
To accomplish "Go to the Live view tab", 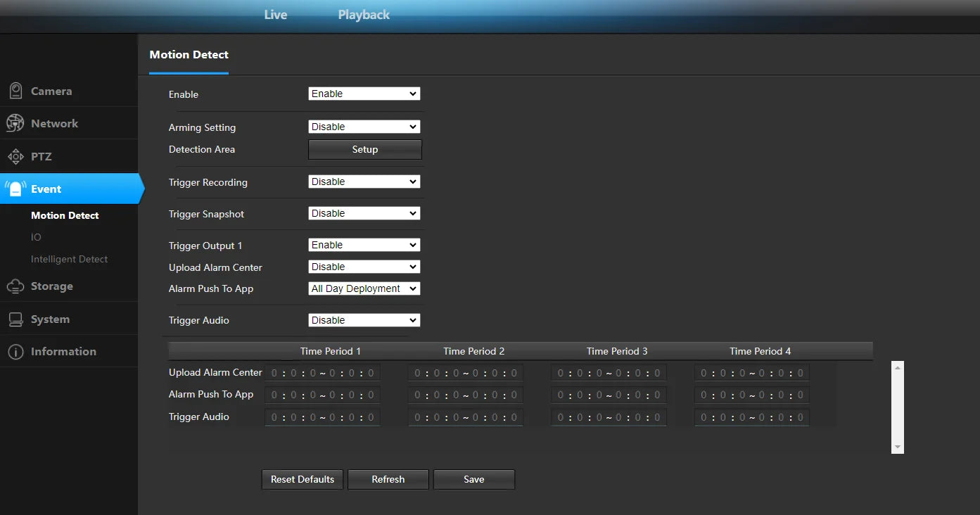I will click(x=275, y=14).
